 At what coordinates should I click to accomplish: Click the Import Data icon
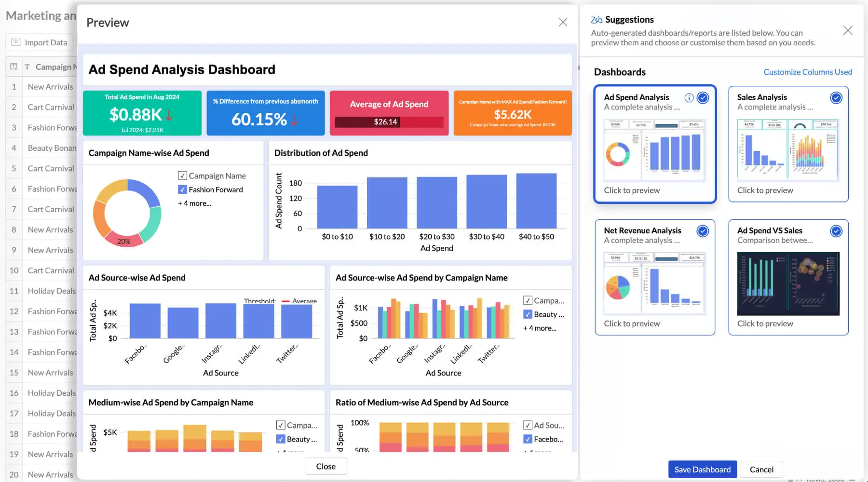[16, 42]
